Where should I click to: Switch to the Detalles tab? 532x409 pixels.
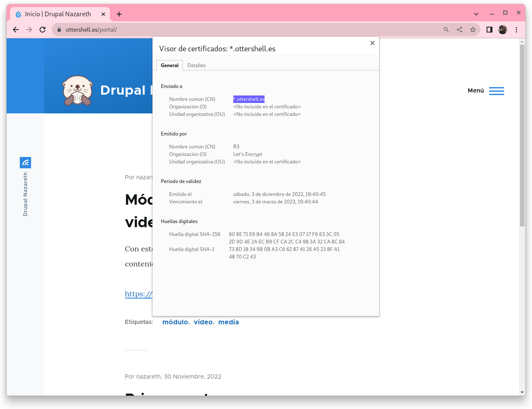(x=196, y=65)
